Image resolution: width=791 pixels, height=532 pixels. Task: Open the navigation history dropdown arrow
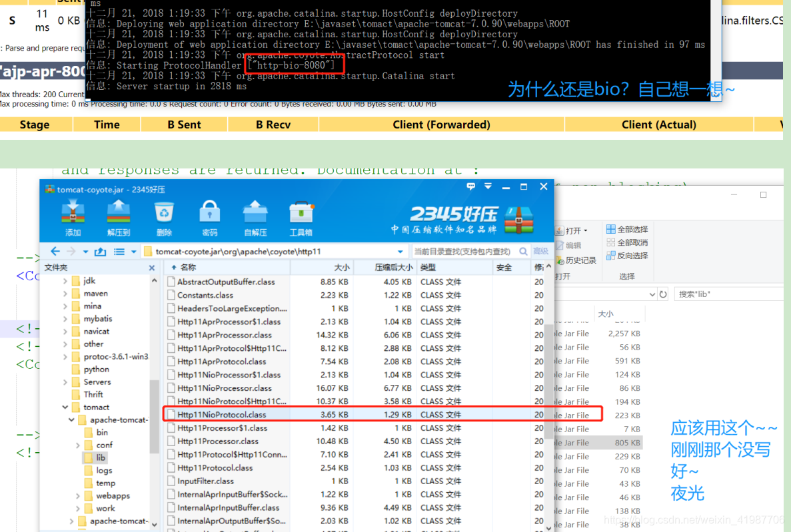[85, 252]
